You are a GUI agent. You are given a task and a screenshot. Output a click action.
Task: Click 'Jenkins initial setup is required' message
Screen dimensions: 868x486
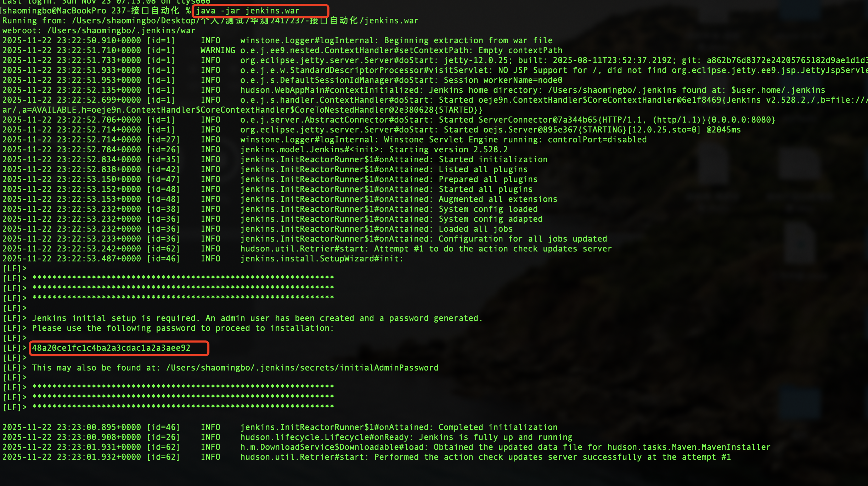click(x=113, y=318)
